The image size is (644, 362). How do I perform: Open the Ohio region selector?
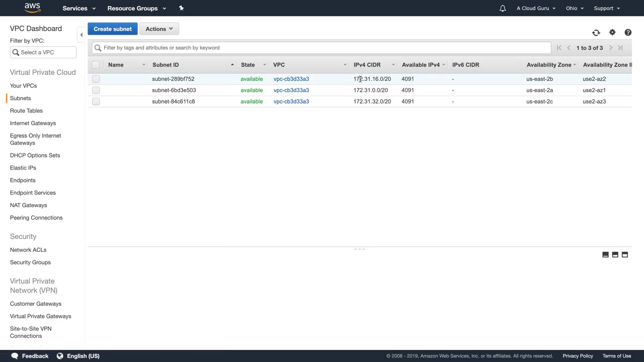pyautogui.click(x=575, y=8)
